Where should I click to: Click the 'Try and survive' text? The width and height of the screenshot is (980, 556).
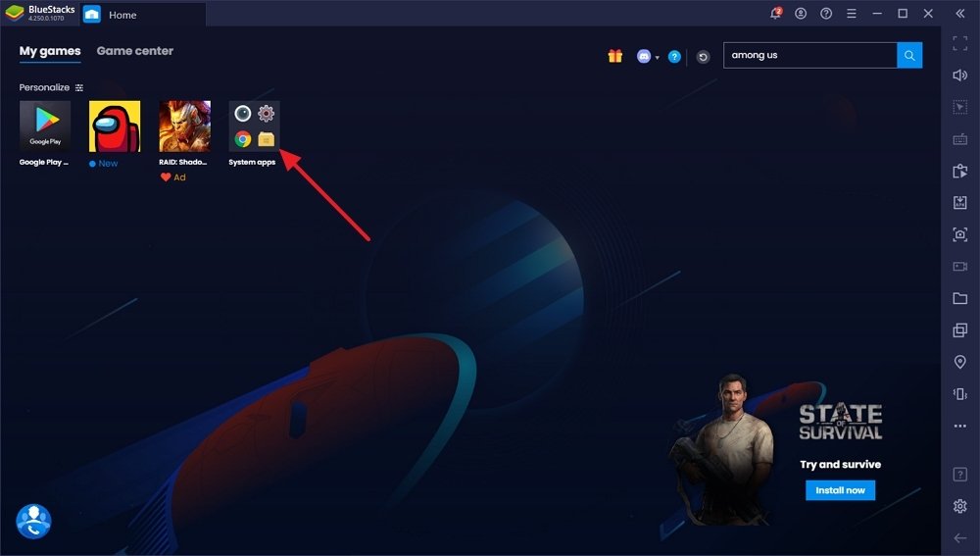tap(840, 464)
